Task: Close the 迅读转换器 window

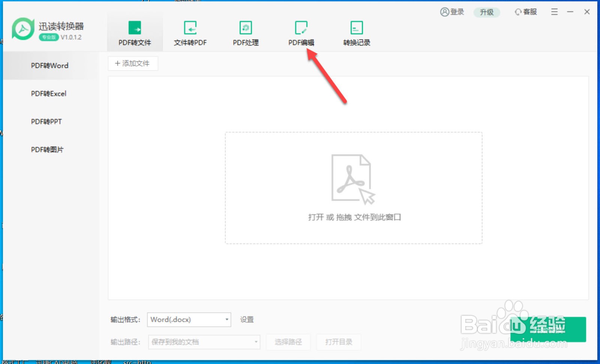Action: click(587, 12)
